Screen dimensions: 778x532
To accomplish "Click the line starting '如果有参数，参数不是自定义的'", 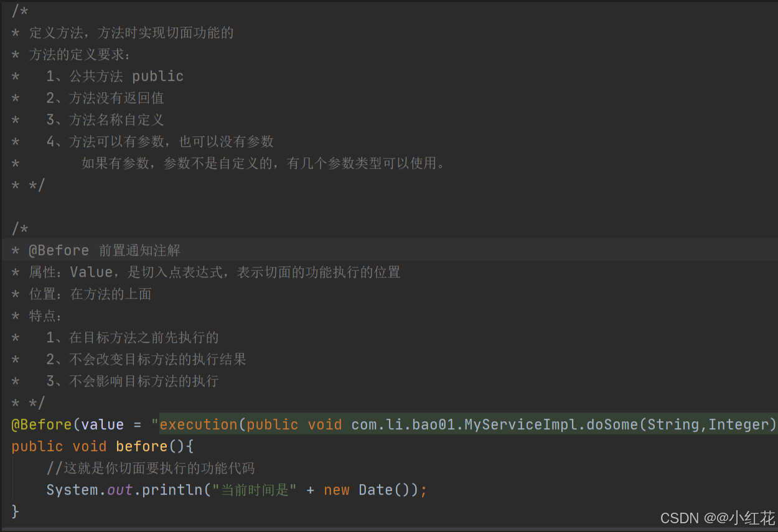I will tap(264, 164).
